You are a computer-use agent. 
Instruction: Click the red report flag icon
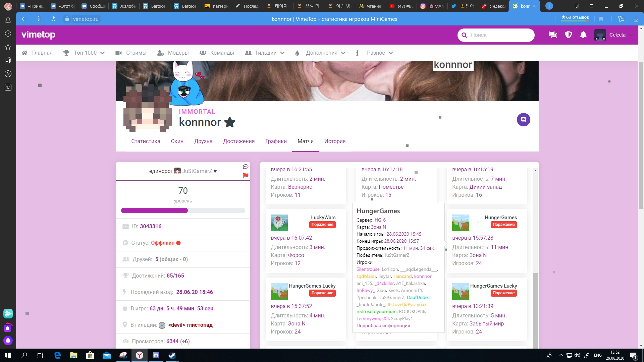(246, 175)
